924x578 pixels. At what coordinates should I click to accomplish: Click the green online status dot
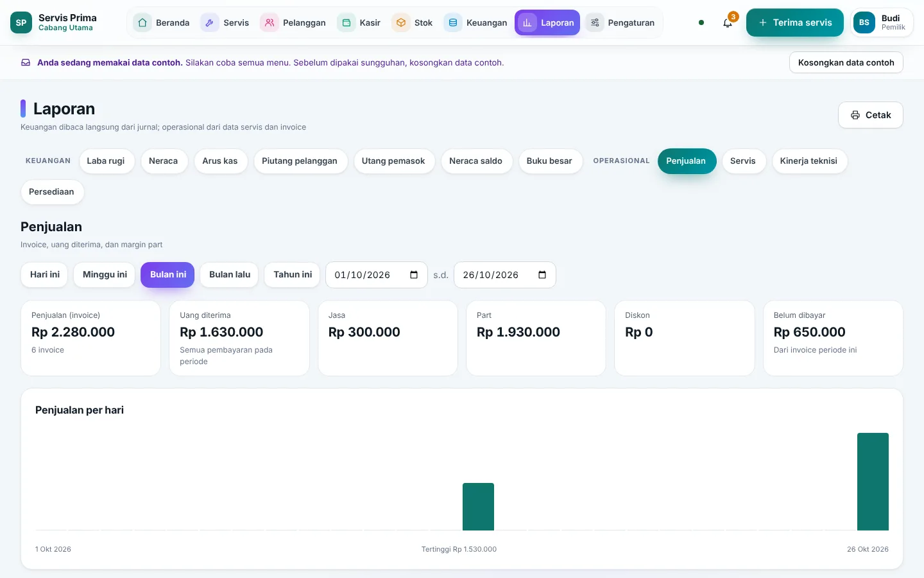click(701, 22)
